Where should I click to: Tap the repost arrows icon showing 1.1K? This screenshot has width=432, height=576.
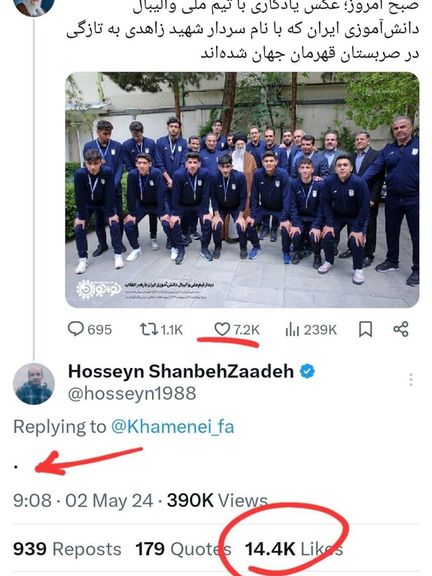coord(148,329)
